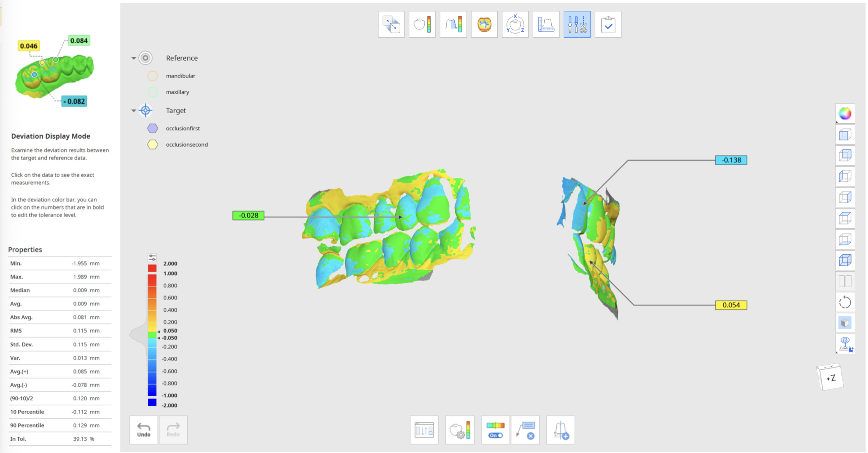Select the occlusionsecond tree item
The image size is (868, 453).
187,145
